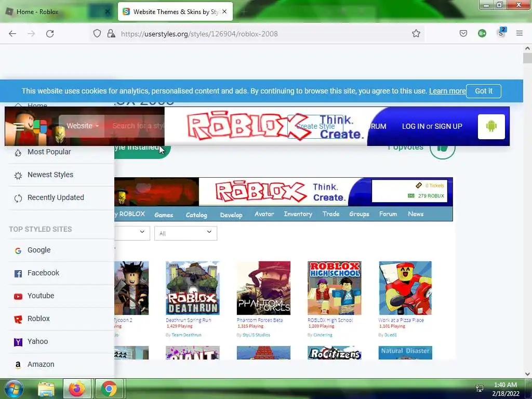This screenshot has width=532, height=399.
Task: Open the Firefox hamburger menu
Action: (x=519, y=33)
